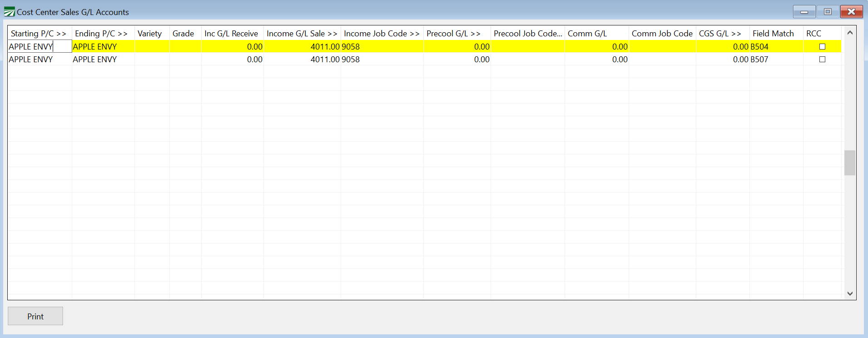Image resolution: width=868 pixels, height=338 pixels.
Task: Select Inc G/L Receive 0.00 in B507 row
Action: tap(233, 59)
